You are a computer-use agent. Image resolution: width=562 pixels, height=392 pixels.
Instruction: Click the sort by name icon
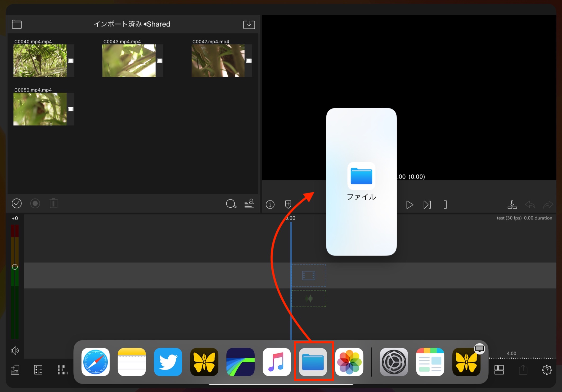tap(249, 204)
